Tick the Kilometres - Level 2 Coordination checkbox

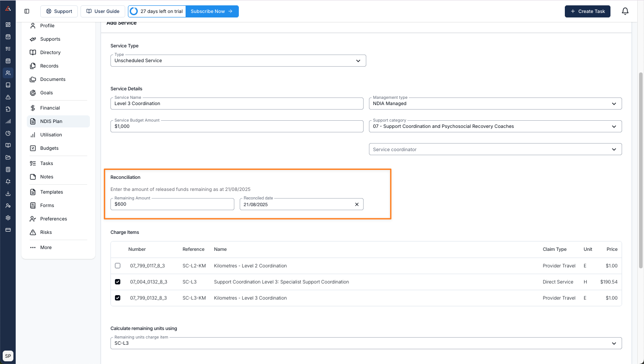click(118, 266)
